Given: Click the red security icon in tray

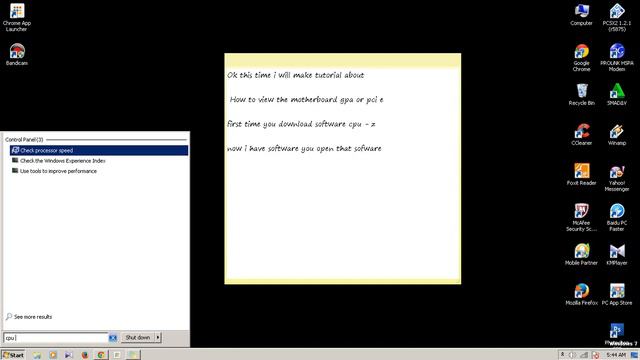Looking at the screenshot, I should point(596,355).
